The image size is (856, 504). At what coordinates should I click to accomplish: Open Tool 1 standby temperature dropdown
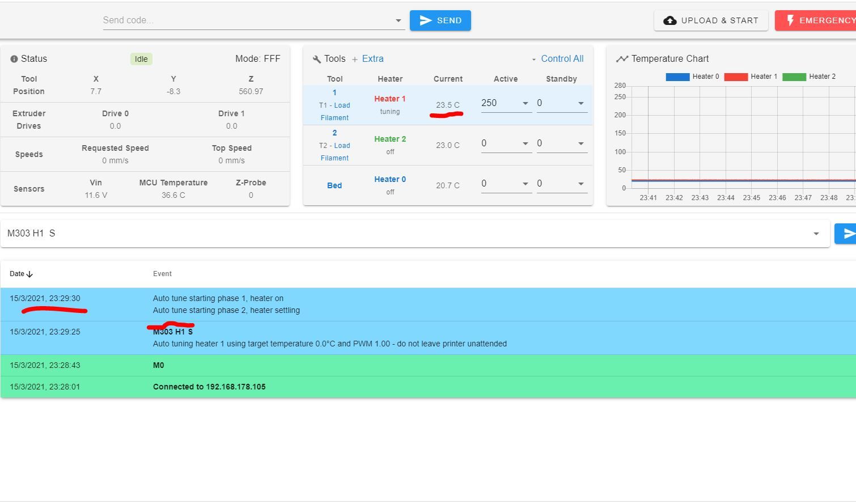580,103
